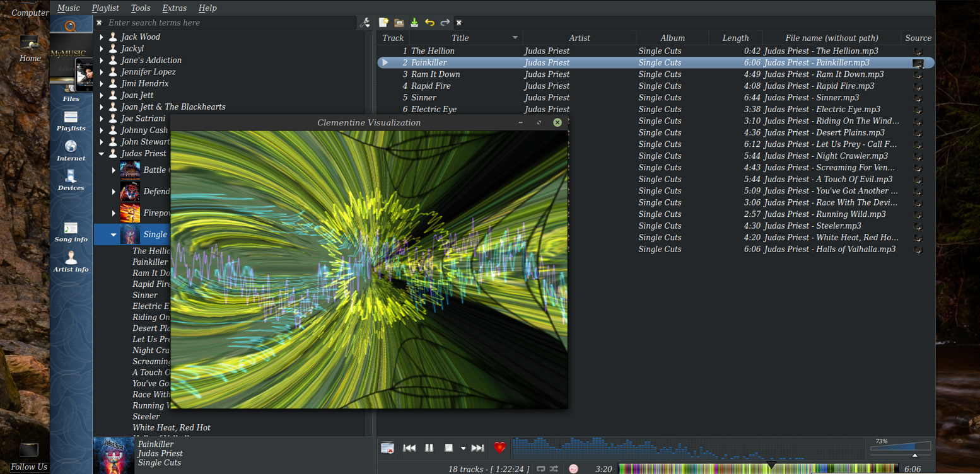Image resolution: width=980 pixels, height=474 pixels.
Task: Open the Help menu
Action: (207, 8)
